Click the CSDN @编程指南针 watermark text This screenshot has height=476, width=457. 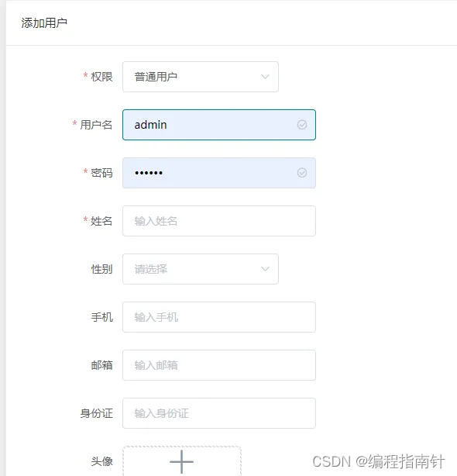379,461
